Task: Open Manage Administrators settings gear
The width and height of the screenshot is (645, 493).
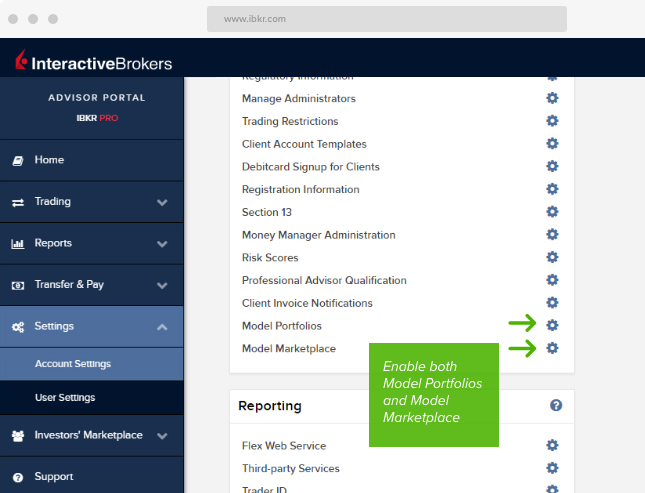Action: point(552,98)
